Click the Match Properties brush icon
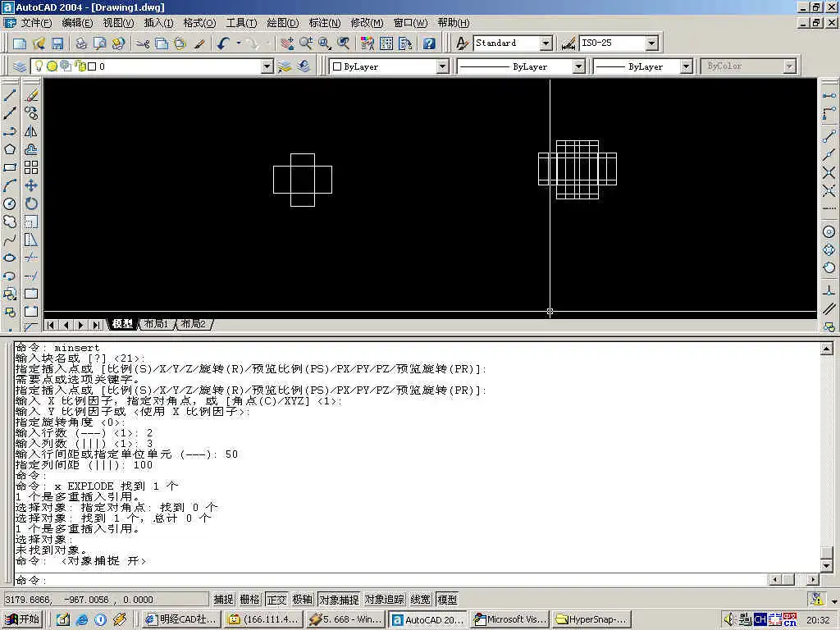The image size is (840, 630). point(199,43)
